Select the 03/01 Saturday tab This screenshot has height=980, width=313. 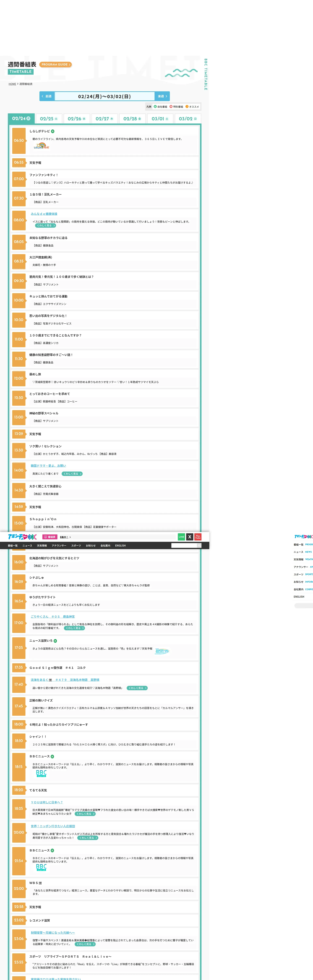coord(160,119)
